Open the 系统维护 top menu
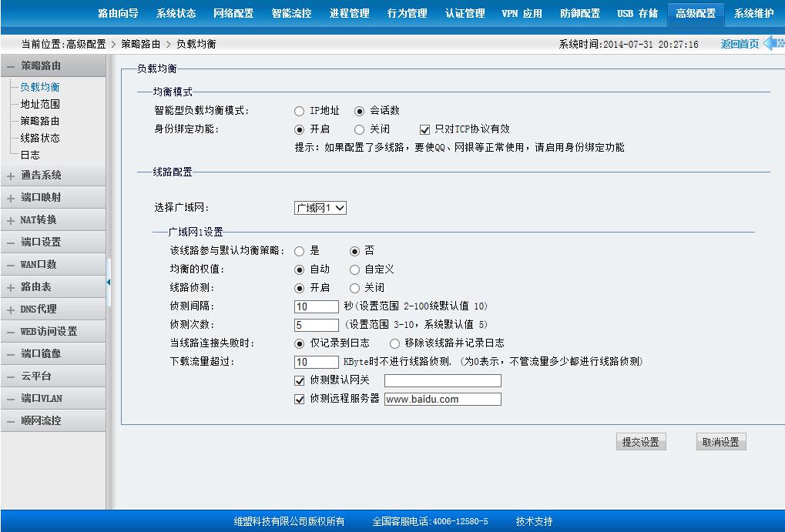This screenshot has height=532, width=785. 753,13
